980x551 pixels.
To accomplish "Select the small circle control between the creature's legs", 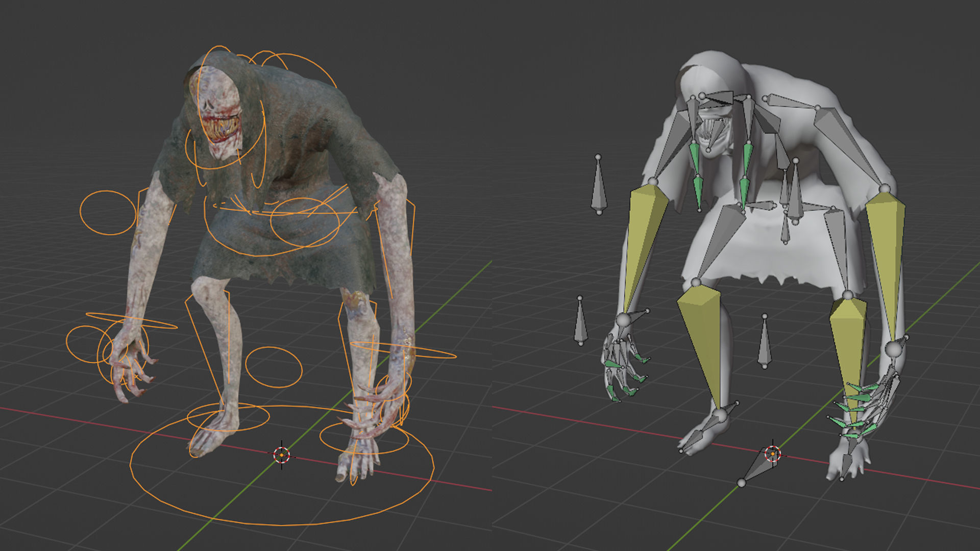I will click(274, 367).
